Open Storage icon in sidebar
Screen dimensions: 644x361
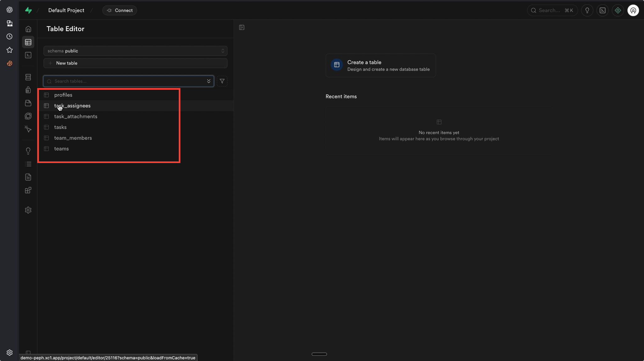tap(28, 103)
